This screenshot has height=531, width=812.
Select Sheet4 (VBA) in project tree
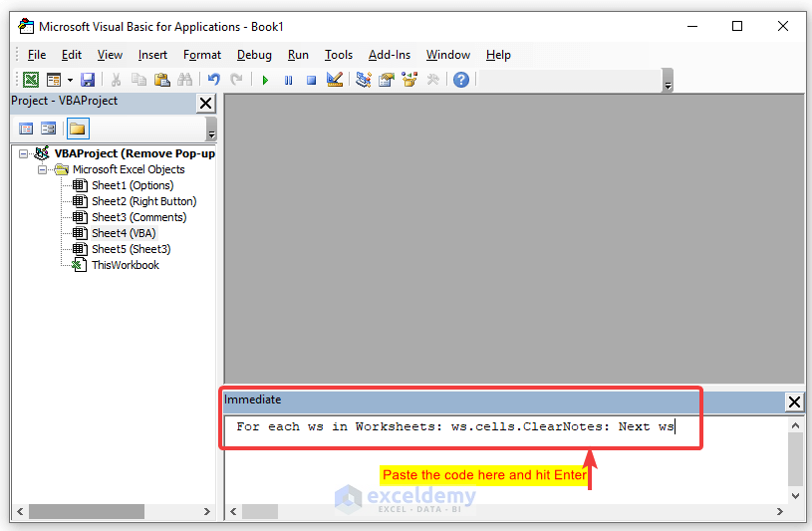point(124,234)
